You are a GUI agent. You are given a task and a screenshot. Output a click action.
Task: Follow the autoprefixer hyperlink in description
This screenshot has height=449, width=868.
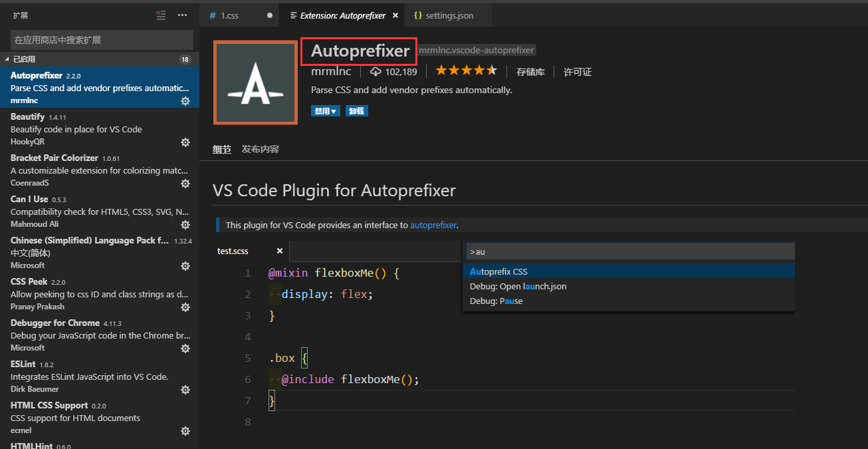433,225
